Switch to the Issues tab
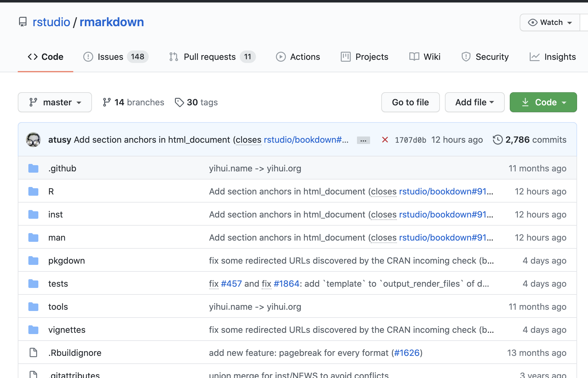 (x=116, y=57)
